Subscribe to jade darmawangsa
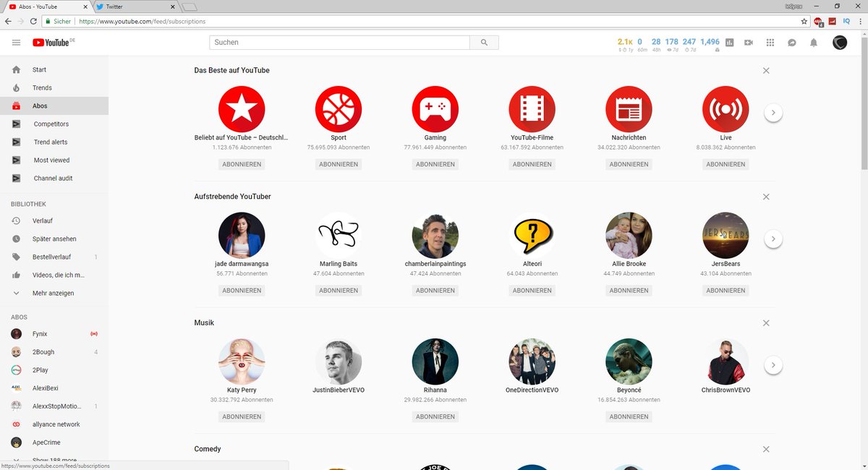868x470 pixels. point(242,291)
